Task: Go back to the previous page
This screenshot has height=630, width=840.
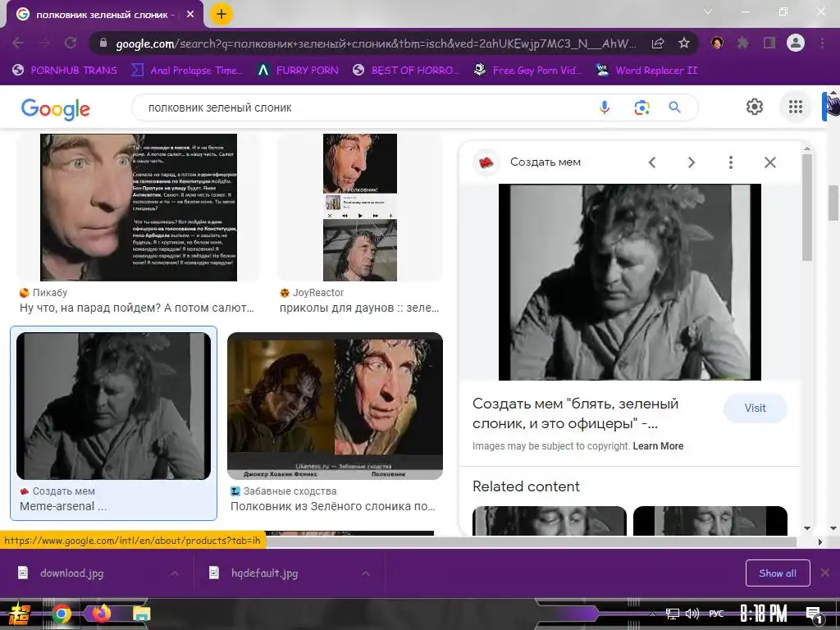Action: coord(18,43)
